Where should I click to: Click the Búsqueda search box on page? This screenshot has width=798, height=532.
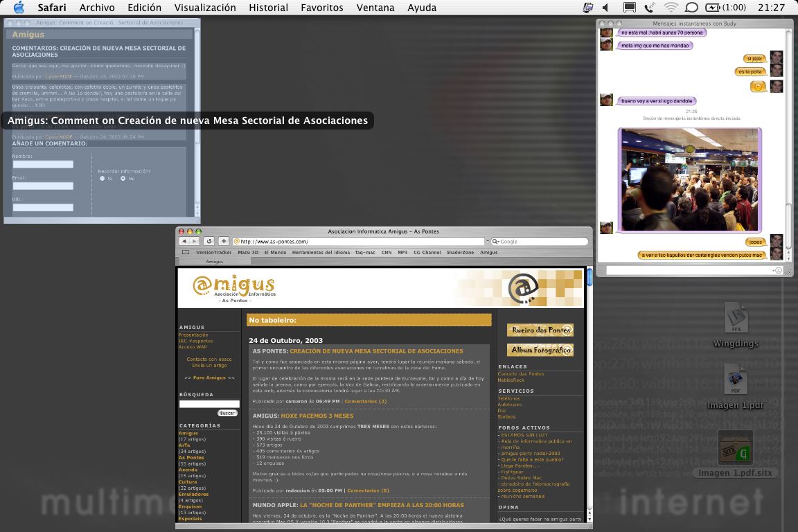209,405
